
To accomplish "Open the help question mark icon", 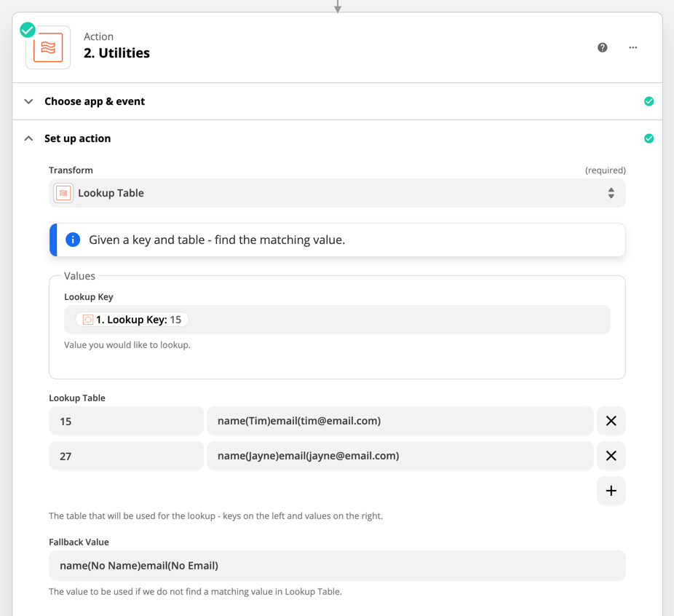I will coord(602,47).
